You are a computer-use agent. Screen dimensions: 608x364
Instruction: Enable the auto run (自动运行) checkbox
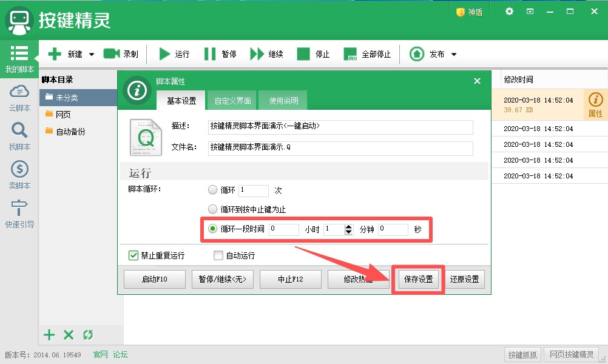click(218, 255)
